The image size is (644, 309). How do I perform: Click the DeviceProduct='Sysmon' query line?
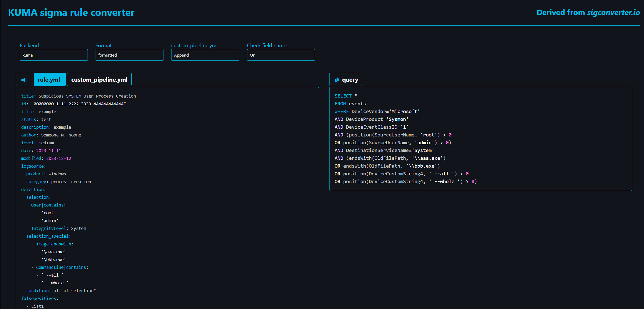371,119
